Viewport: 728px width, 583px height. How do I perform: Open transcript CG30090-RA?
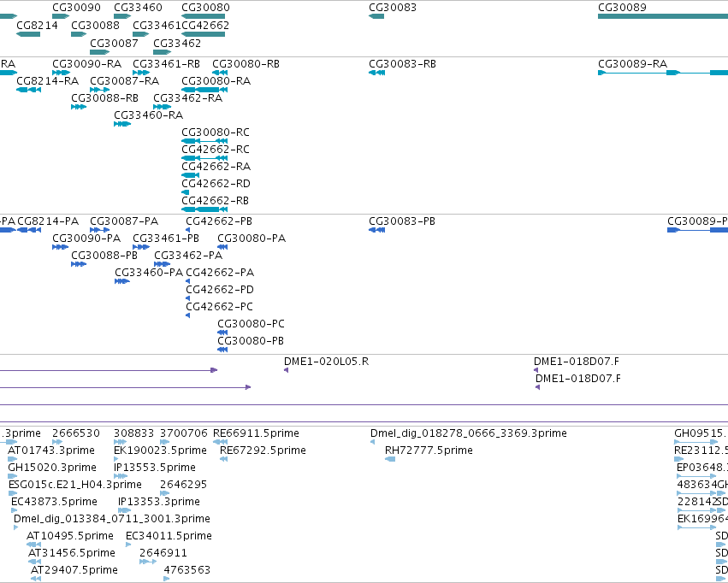click(x=86, y=64)
